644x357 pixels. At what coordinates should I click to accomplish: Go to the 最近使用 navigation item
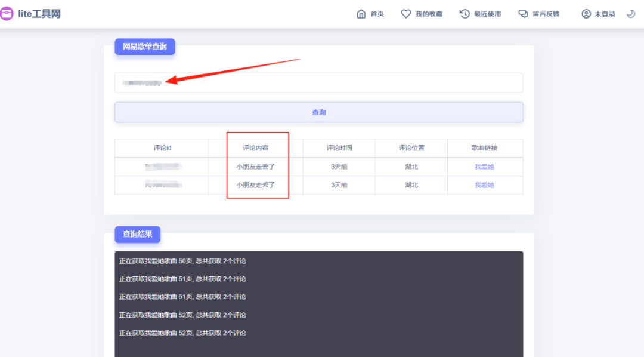tap(487, 14)
